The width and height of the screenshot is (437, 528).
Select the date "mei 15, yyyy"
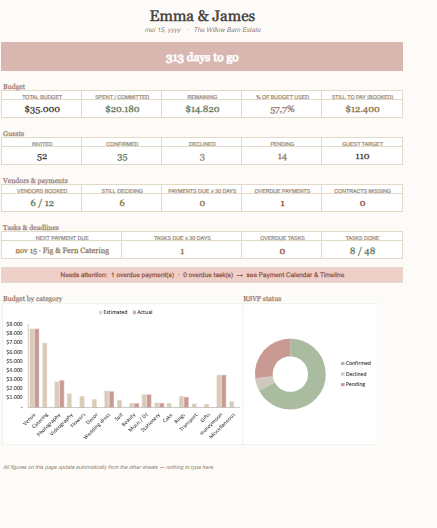pyautogui.click(x=163, y=30)
